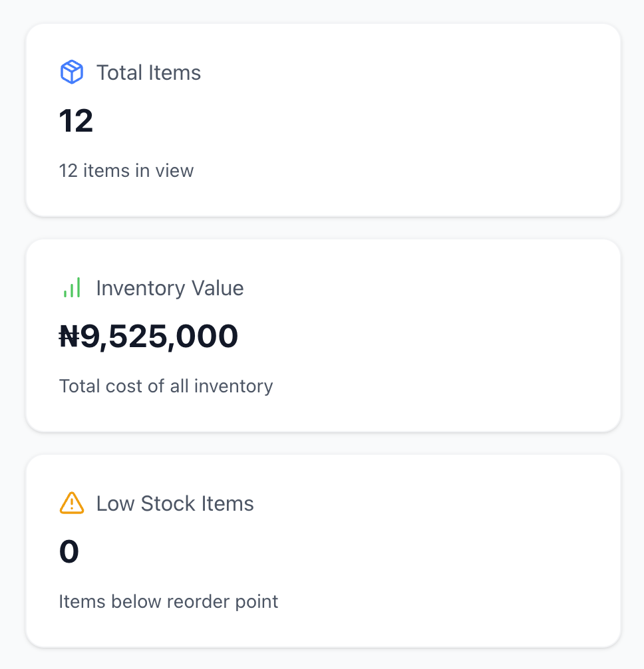Click the word "Value" in Inventory Value
The image size is (644, 669).
pyautogui.click(x=218, y=288)
